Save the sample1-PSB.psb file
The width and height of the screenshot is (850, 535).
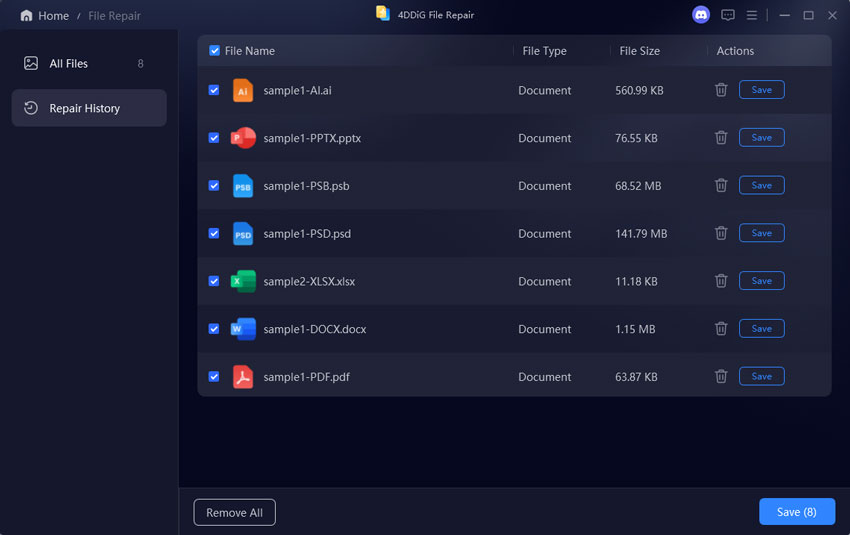(x=761, y=185)
